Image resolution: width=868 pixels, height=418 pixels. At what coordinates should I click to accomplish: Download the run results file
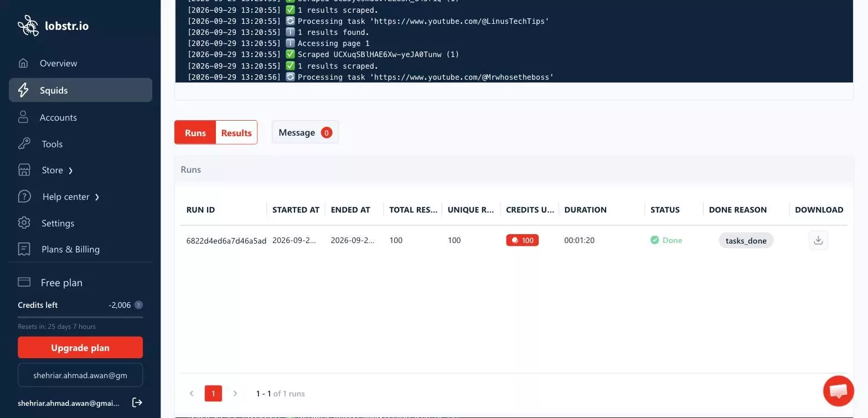818,240
